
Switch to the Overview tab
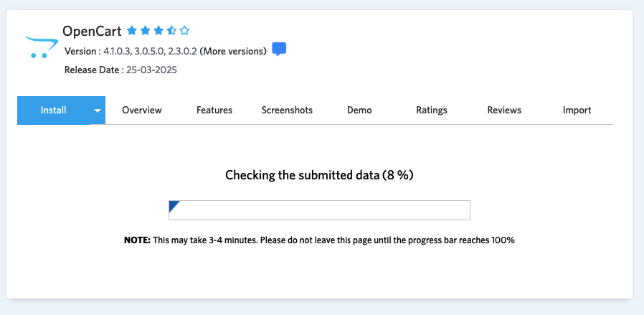[x=142, y=110]
